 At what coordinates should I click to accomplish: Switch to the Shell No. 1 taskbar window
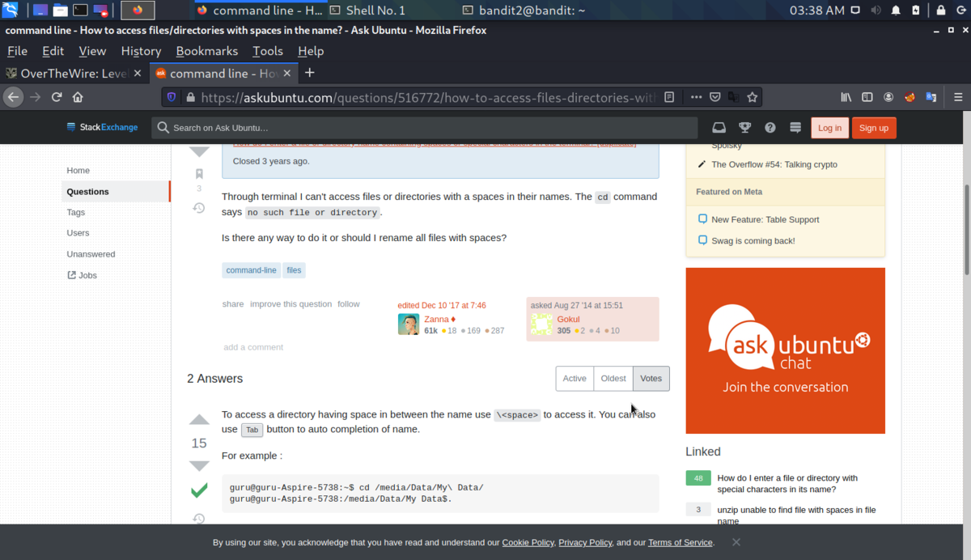[367, 11]
